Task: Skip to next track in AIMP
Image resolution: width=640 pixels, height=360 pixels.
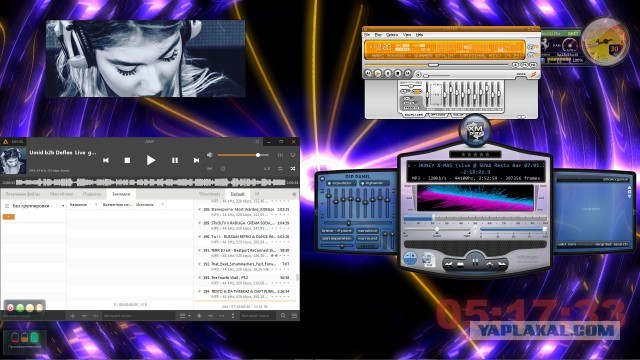Action: (196, 160)
